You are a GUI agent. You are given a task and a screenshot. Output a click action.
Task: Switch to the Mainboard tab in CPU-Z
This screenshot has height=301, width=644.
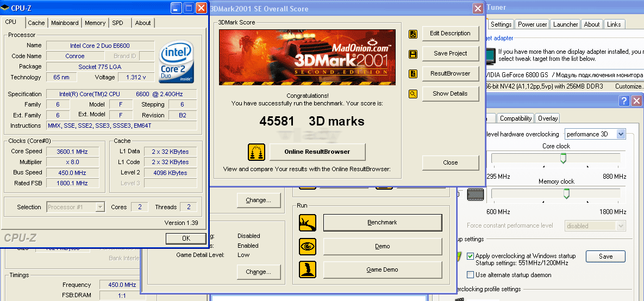point(65,23)
